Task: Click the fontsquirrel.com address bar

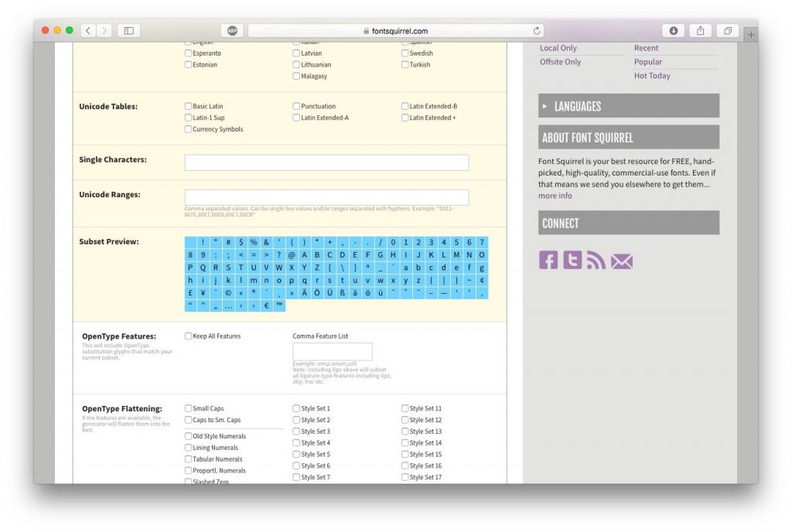Action: pos(395,31)
